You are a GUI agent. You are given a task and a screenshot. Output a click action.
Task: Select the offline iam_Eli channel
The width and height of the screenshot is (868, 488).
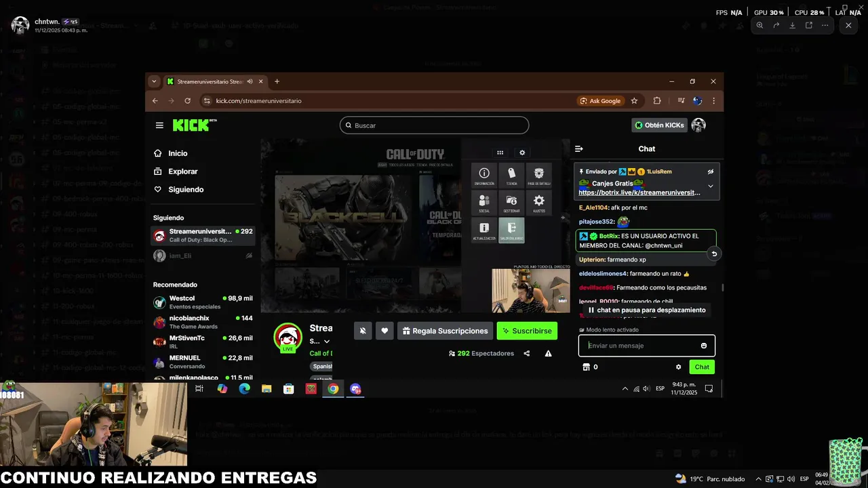point(203,256)
